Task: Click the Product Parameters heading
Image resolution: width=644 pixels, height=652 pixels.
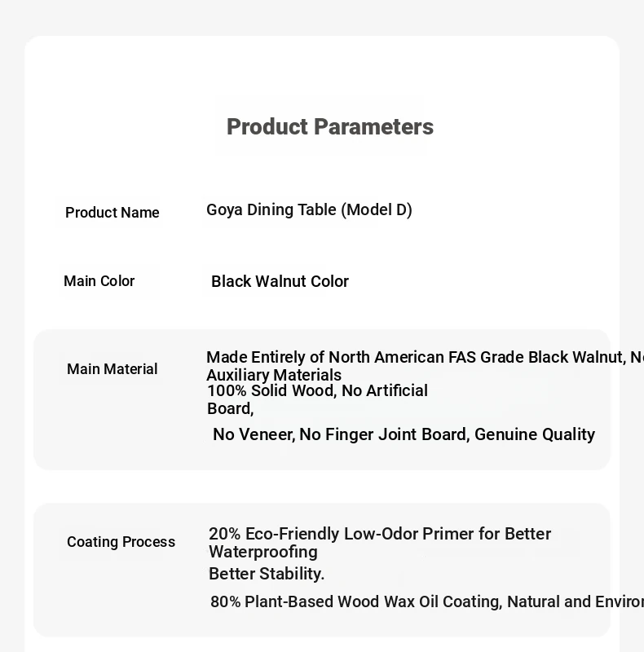Action: coord(329,127)
